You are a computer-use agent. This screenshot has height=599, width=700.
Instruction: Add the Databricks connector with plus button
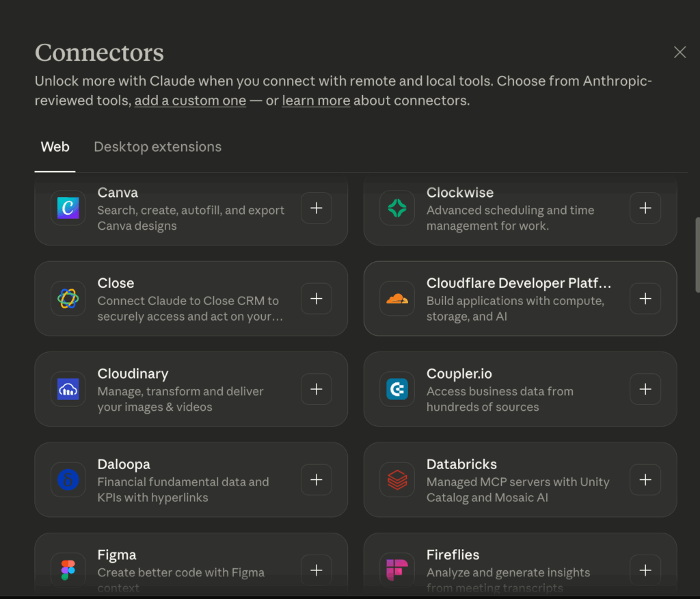[645, 479]
